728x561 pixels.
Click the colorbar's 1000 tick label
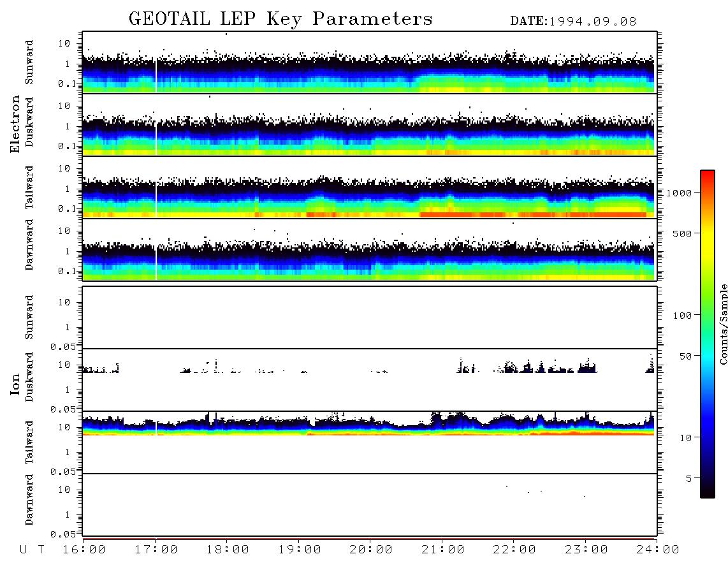[x=679, y=193]
